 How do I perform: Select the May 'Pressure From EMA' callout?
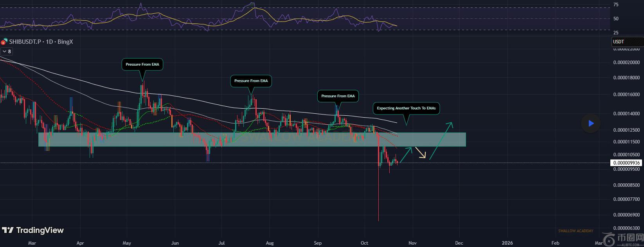click(x=142, y=64)
